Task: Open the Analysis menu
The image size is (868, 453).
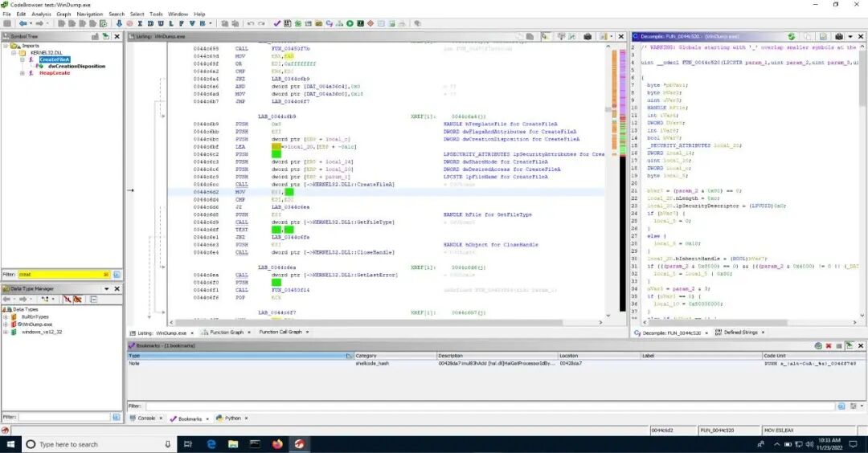Action: click(41, 14)
